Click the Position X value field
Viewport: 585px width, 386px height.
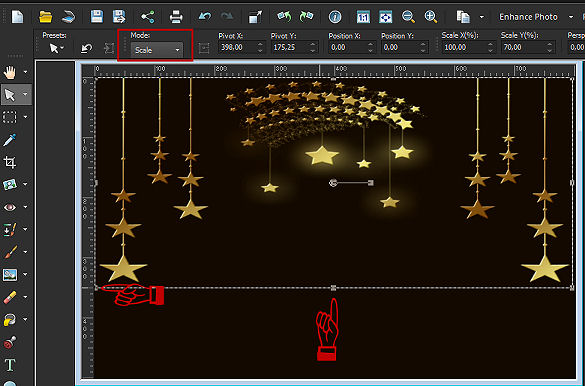(347, 47)
